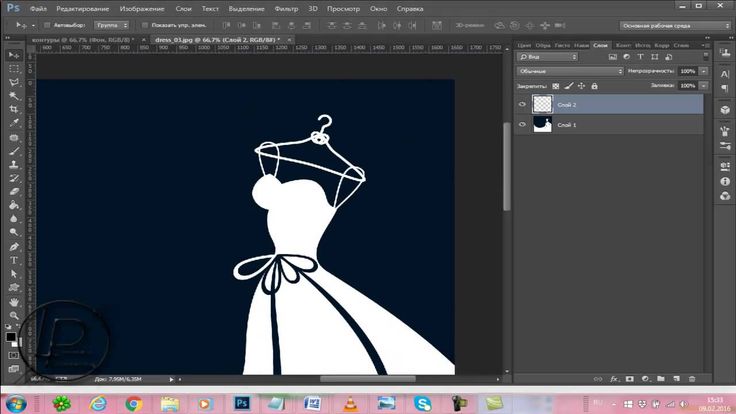Click the add layer style fx icon
The image size is (736, 414).
(612, 378)
